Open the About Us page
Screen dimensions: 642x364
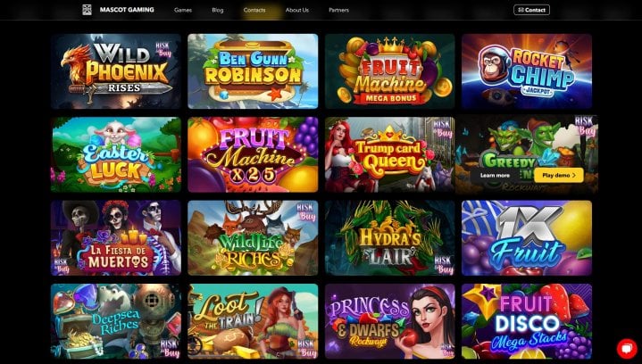tap(297, 10)
